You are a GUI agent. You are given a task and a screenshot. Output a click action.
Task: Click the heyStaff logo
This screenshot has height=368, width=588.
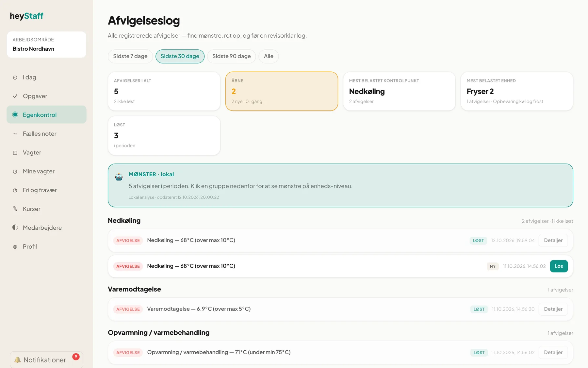tap(26, 16)
